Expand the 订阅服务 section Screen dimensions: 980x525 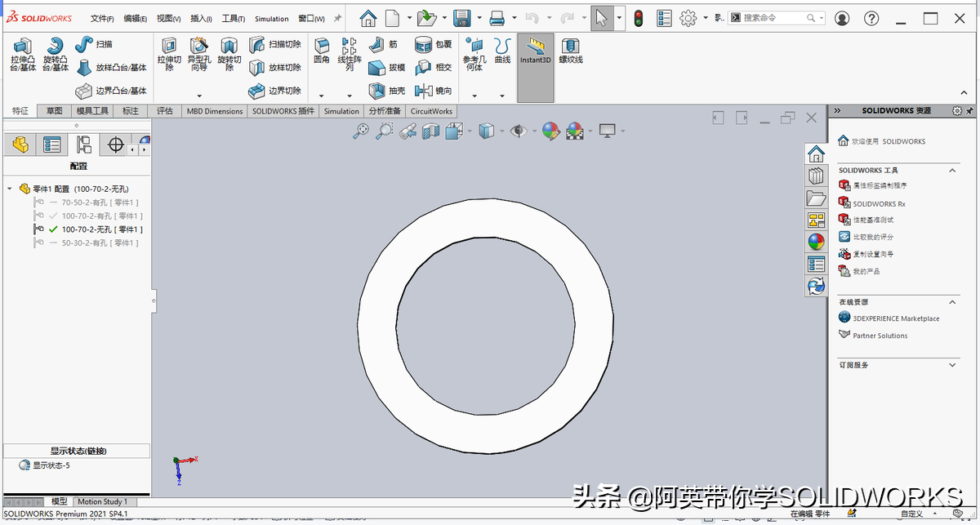pos(952,365)
